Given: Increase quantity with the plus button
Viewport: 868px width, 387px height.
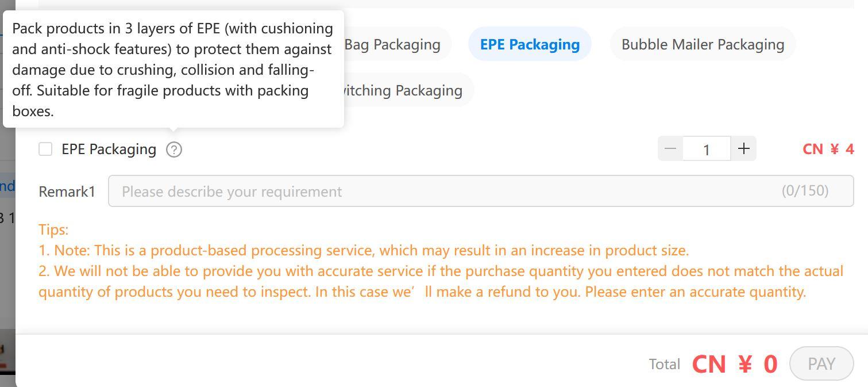Looking at the screenshot, I should pos(743,149).
